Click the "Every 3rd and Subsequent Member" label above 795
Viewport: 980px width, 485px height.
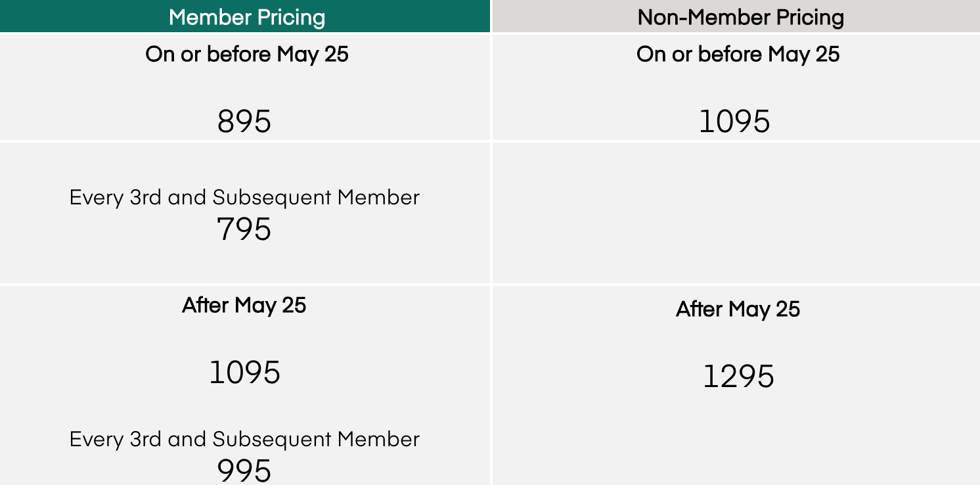click(x=244, y=197)
